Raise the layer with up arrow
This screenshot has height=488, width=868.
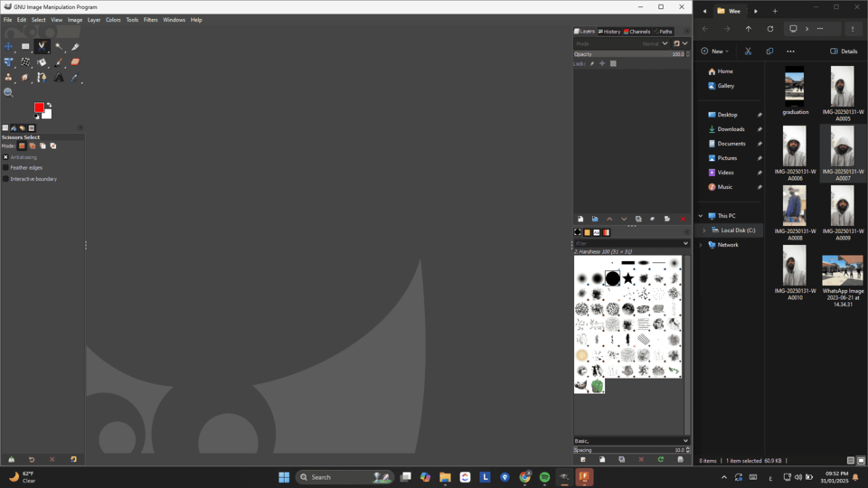click(x=609, y=219)
